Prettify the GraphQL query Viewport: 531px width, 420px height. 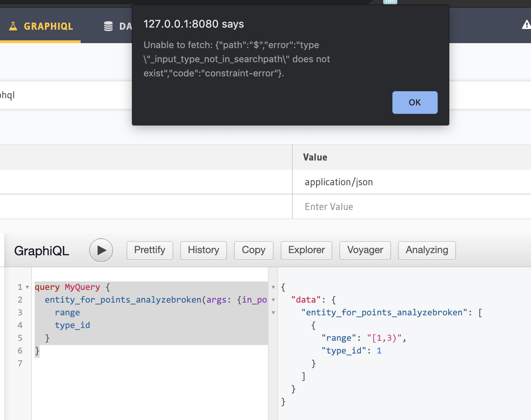(150, 250)
